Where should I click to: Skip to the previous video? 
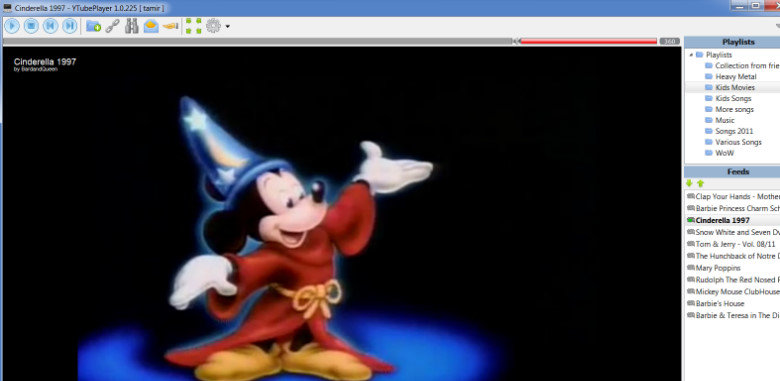point(51,26)
